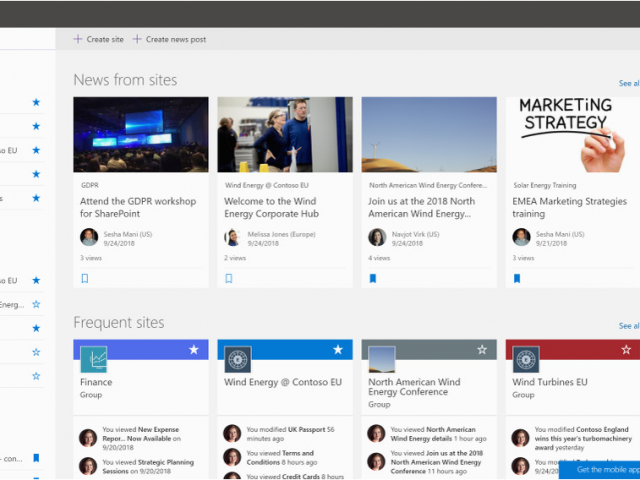Viewport: 640px width, 480px height.
Task: Open 'UK Passport' recent activity item
Action: coord(307,429)
